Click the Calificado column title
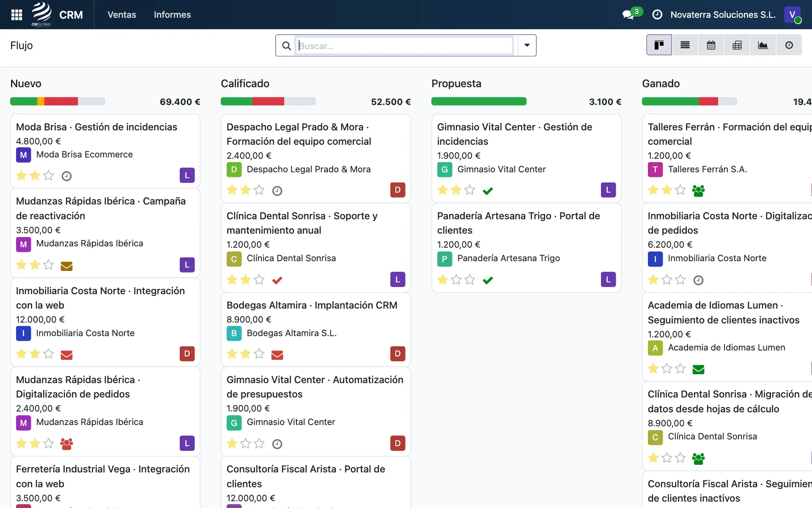Image resolution: width=812 pixels, height=508 pixels. [x=245, y=83]
